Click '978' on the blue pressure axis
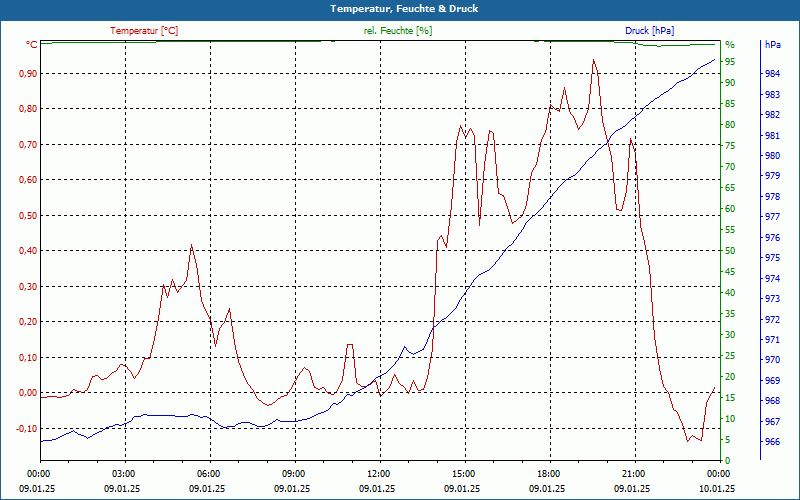The height and width of the screenshot is (500, 800). tap(772, 196)
